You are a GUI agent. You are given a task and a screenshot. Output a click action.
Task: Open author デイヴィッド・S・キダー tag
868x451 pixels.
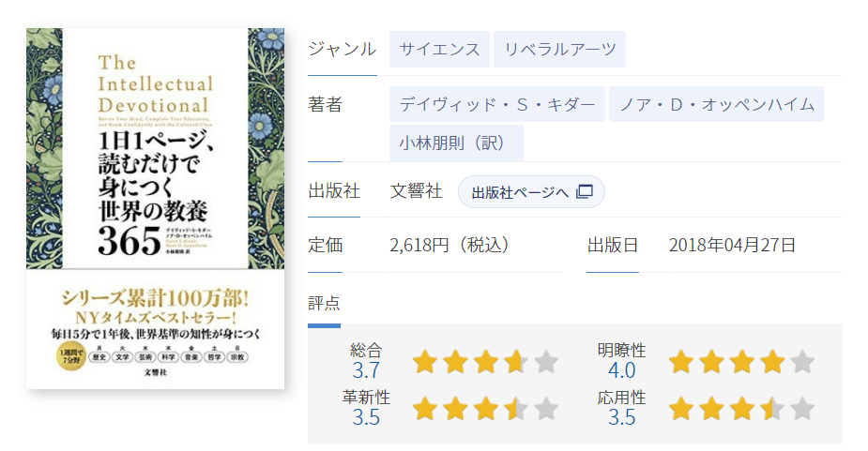[x=497, y=104]
